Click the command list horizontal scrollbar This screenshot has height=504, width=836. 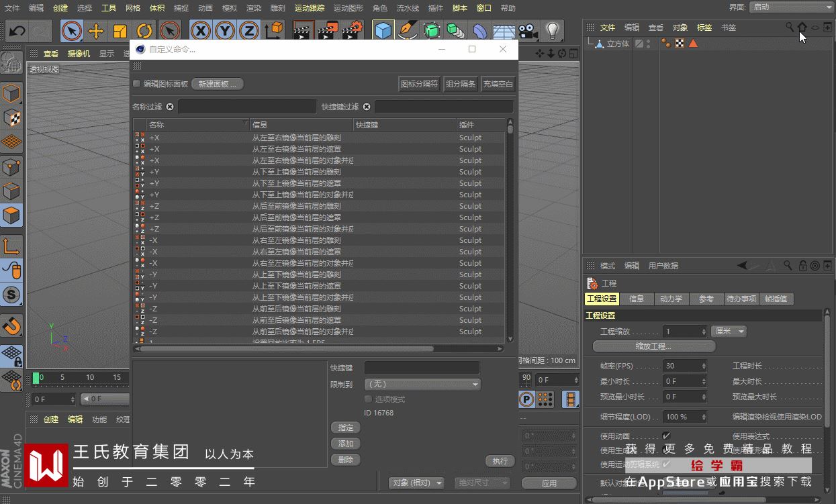click(318, 349)
